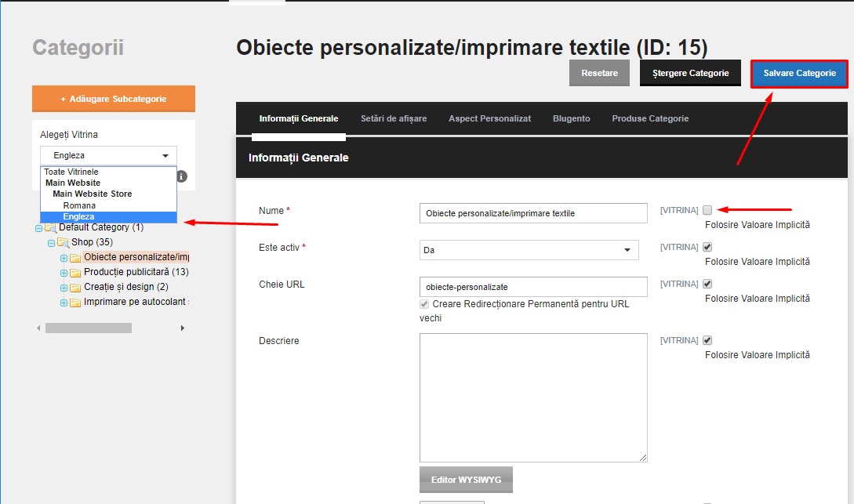Screen dimensions: 854x504
Task: Switch to Setări de afișare tab
Action: [x=394, y=118]
